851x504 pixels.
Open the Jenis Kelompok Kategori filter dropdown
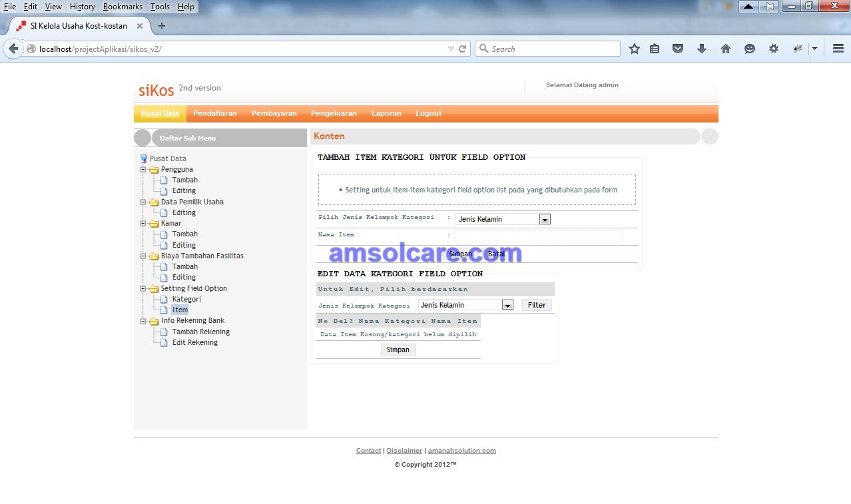coord(465,305)
